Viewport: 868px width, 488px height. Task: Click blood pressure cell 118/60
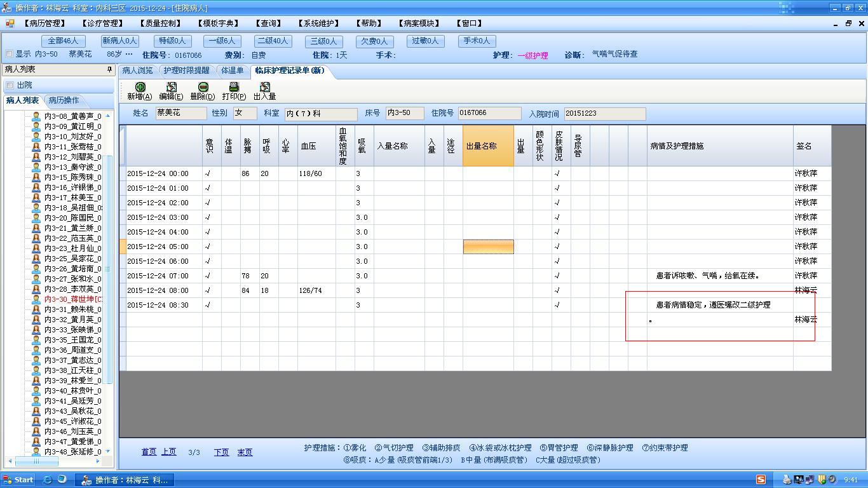tap(316, 173)
